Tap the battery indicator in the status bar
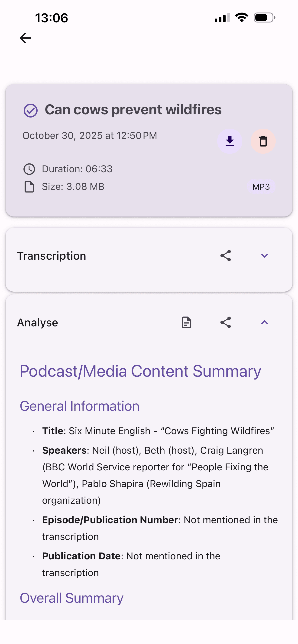Screen dimensions: 298x644 pyautogui.click(x=264, y=18)
